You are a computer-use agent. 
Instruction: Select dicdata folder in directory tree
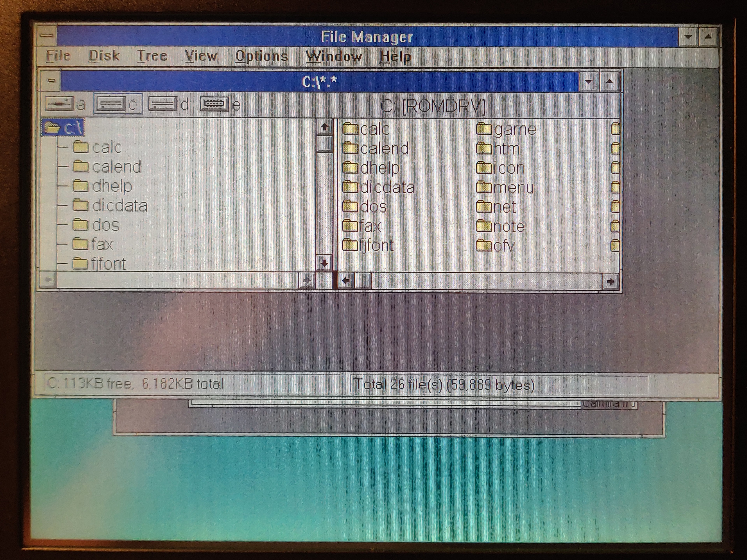[110, 206]
